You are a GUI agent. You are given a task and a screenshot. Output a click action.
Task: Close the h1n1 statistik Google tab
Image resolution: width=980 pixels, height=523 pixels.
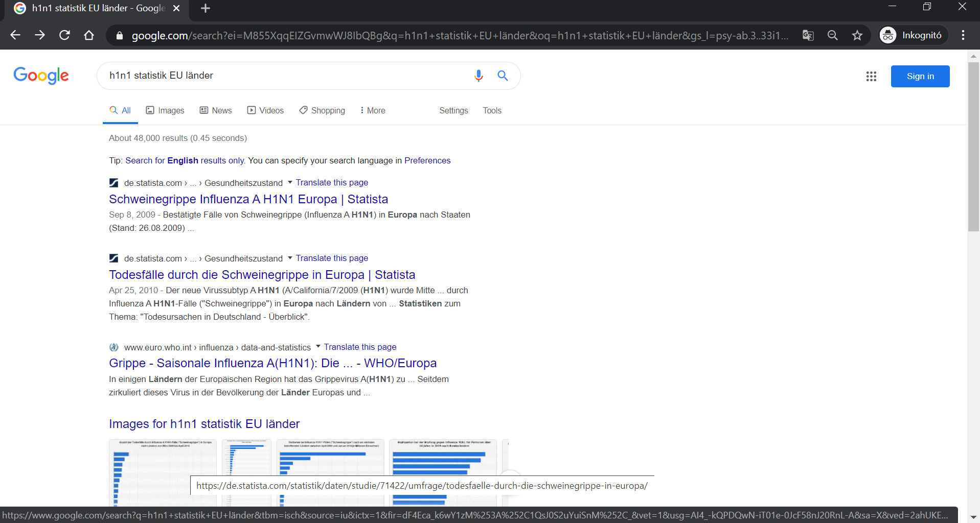click(x=176, y=8)
